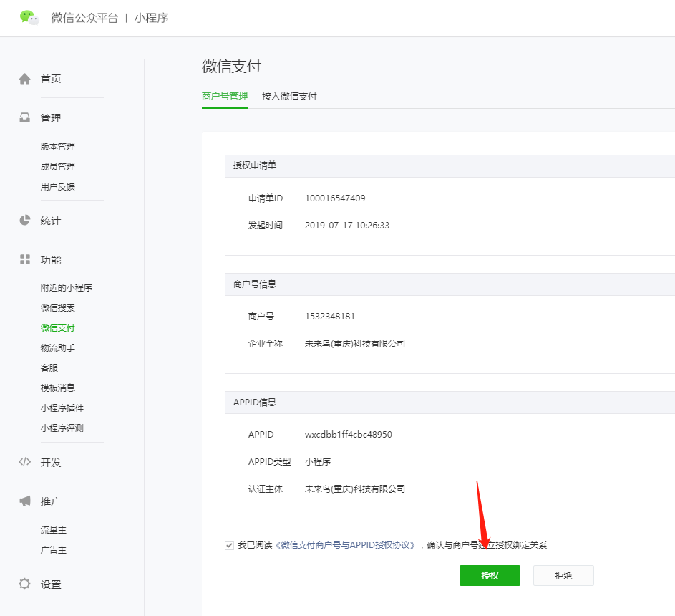
Task: Switch to the 接入微信支付 tab
Action: point(289,96)
